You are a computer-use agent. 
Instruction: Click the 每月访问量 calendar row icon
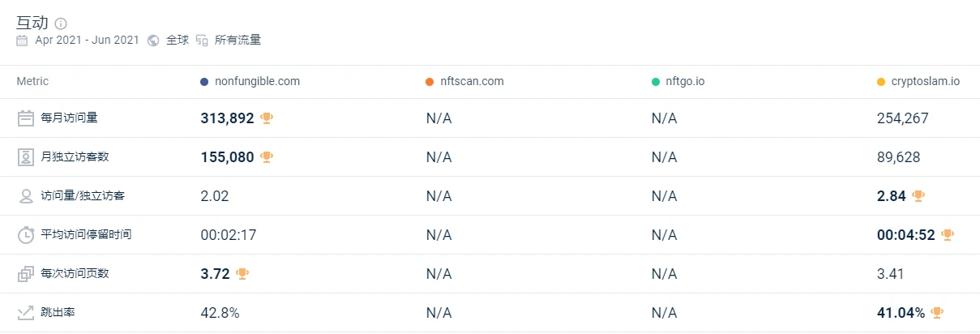[x=26, y=118]
